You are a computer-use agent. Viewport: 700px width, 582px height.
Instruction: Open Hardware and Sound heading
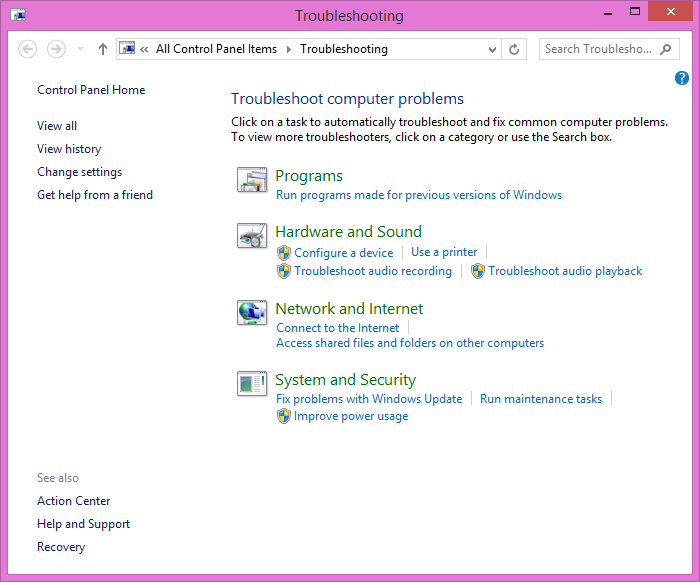[348, 232]
